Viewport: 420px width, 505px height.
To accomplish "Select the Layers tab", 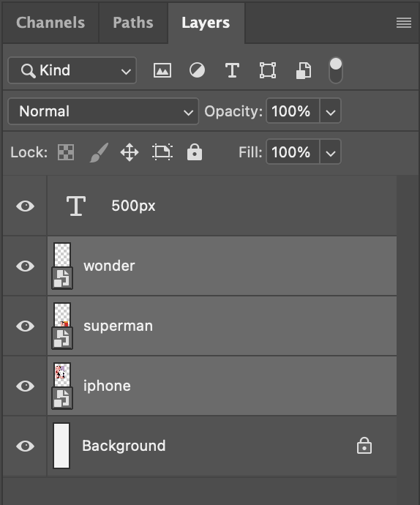I will coord(206,23).
